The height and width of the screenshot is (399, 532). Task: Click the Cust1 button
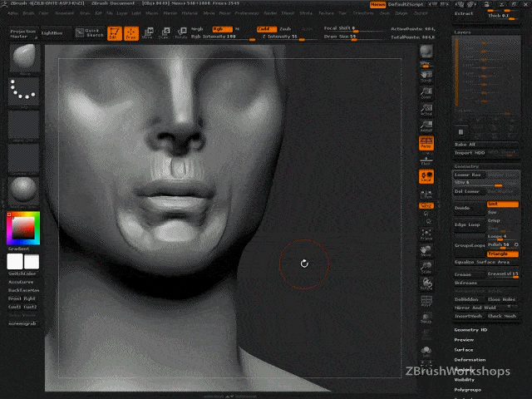click(15, 307)
